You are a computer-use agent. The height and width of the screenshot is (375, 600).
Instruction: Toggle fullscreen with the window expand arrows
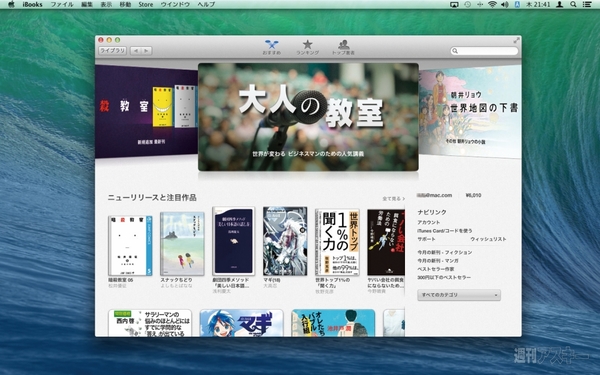(x=516, y=40)
